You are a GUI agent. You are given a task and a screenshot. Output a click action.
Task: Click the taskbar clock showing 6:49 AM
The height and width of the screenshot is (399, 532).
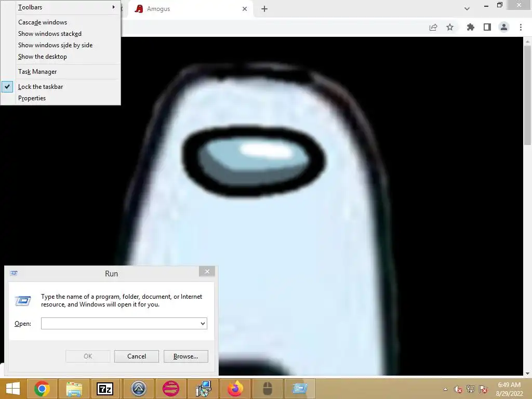[x=509, y=389]
